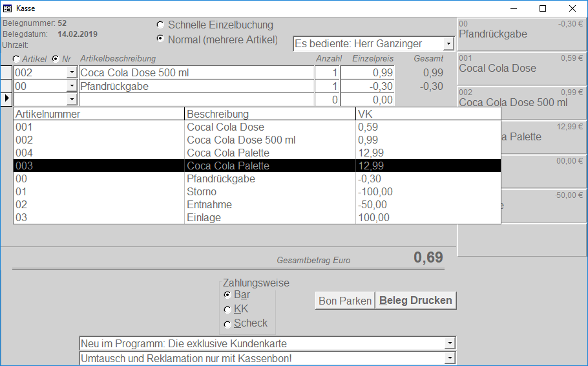588x366 pixels.
Task: Click the Kasse window icon
Action: 7,8
